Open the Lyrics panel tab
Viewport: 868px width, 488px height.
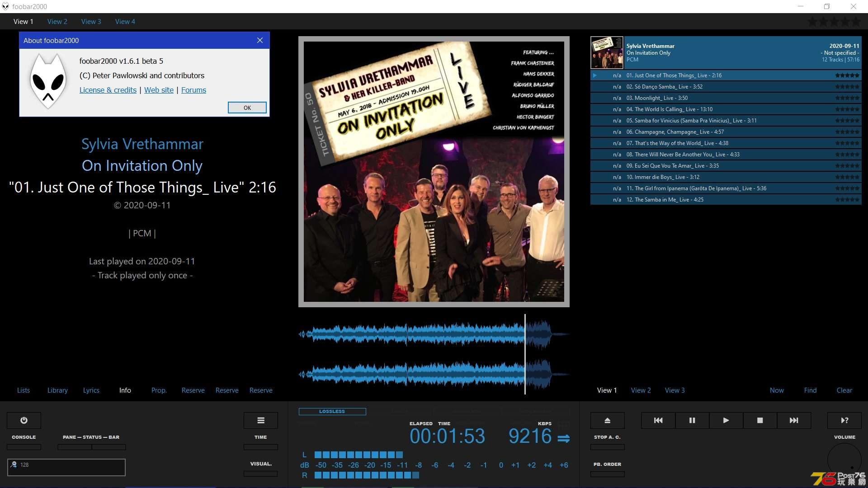pos(91,390)
